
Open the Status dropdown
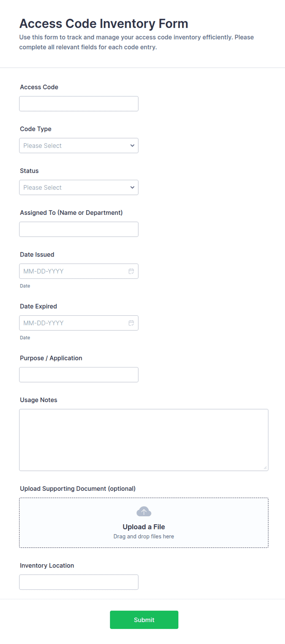tap(79, 187)
